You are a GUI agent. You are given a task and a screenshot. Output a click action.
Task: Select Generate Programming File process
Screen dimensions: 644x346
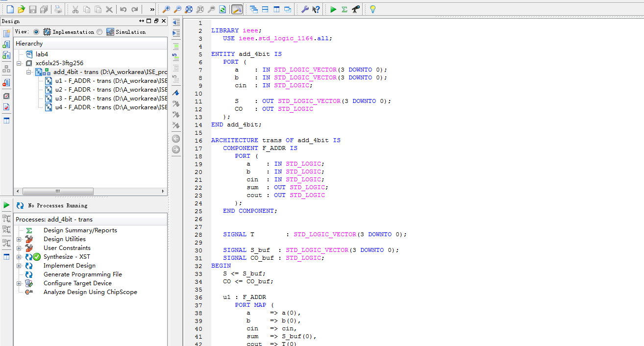[x=82, y=274]
